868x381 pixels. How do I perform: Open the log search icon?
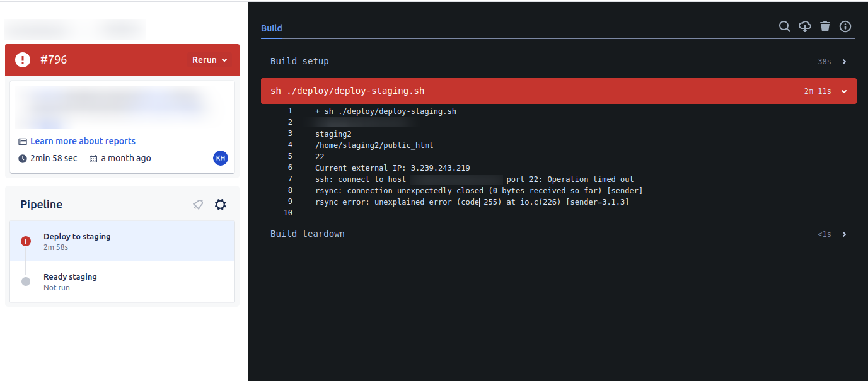pos(784,26)
